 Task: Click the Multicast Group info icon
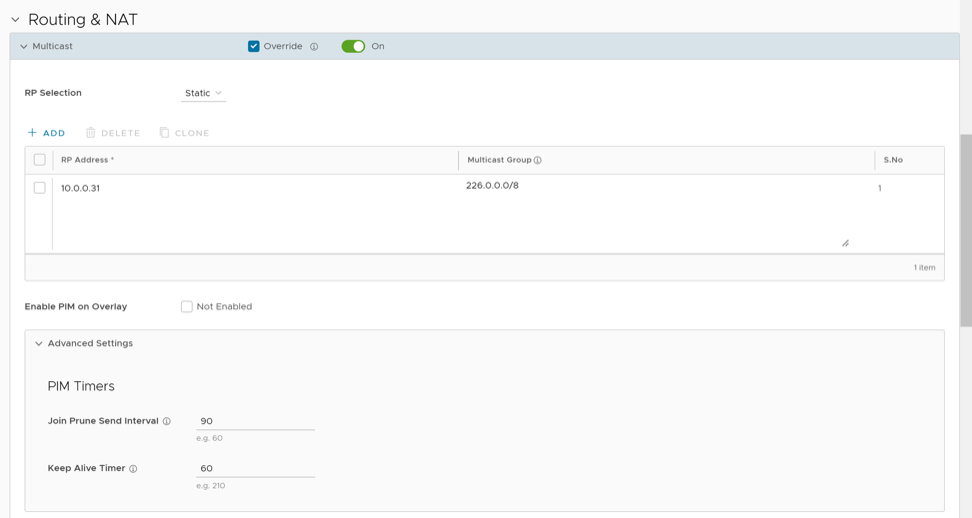click(x=538, y=160)
